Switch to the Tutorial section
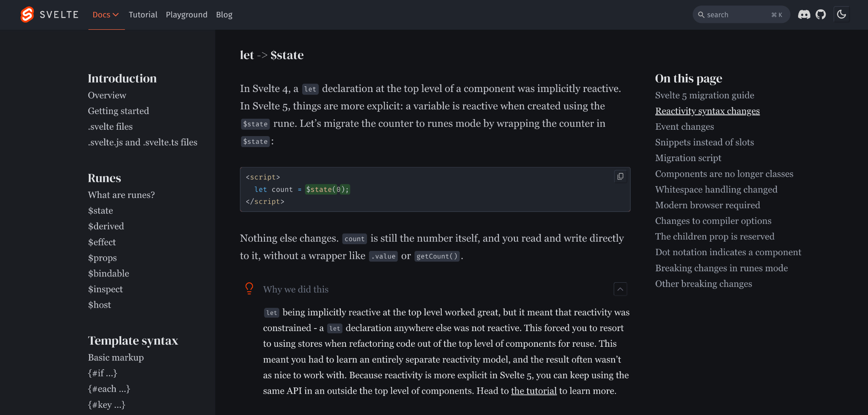868x415 pixels. [143, 14]
